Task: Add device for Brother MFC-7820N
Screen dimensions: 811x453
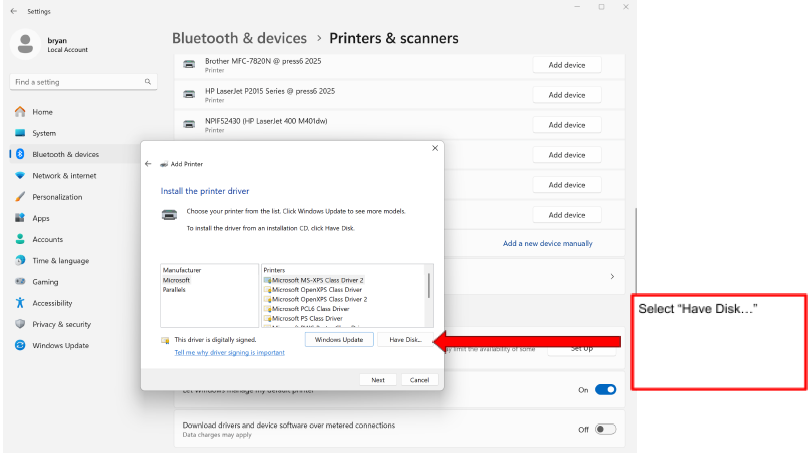Action: pos(567,65)
